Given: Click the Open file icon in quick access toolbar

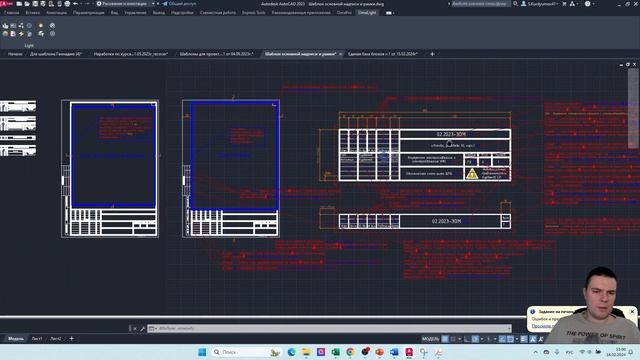Looking at the screenshot, I should 27,4.
